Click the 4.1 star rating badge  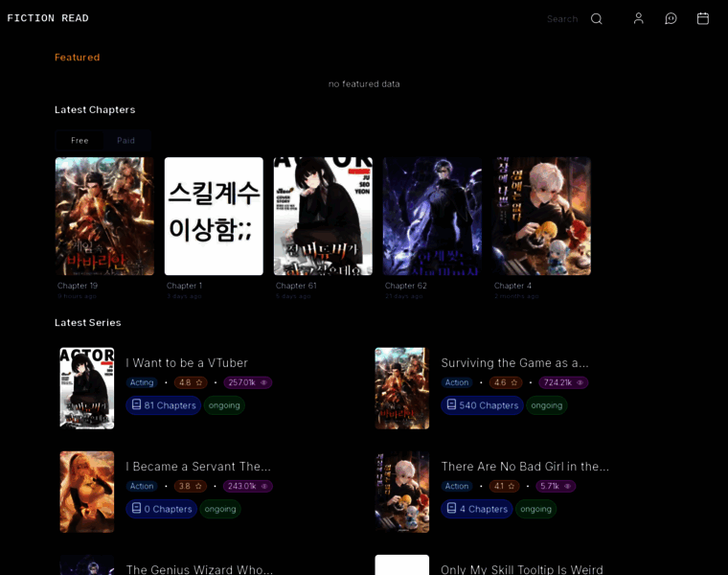504,486
